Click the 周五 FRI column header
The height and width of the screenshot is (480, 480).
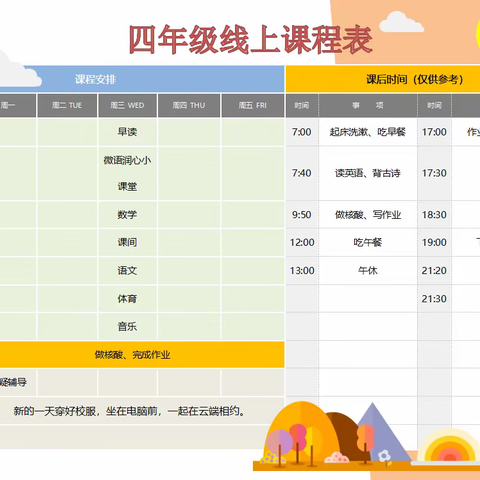[x=253, y=106]
